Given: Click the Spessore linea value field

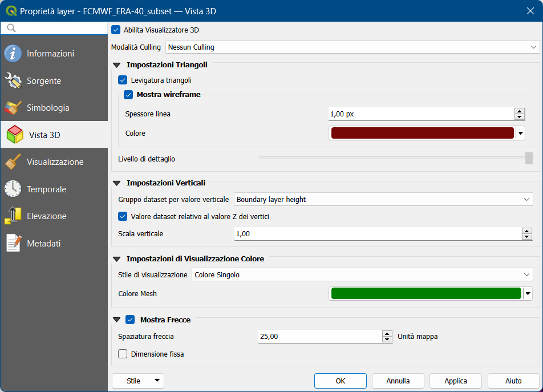Looking at the screenshot, I should (421, 114).
